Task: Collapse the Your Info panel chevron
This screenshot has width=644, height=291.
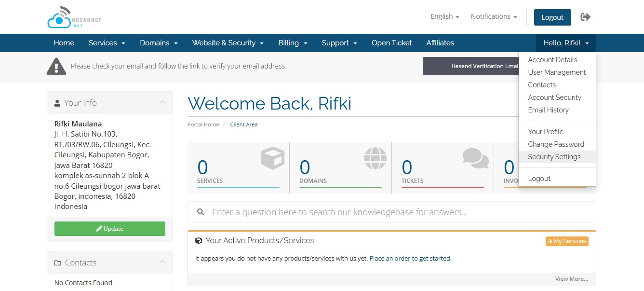Action: click(162, 102)
